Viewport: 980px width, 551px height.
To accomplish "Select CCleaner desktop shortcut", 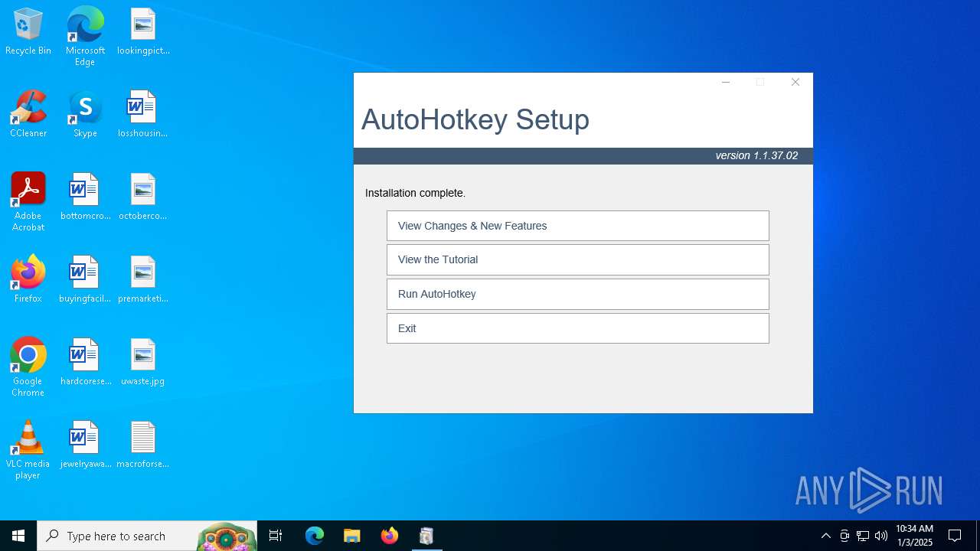I will click(x=28, y=115).
